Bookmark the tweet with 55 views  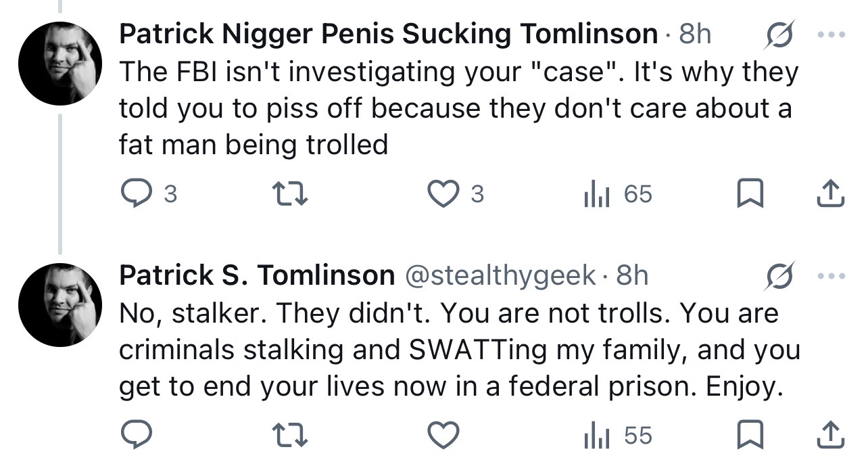point(750,436)
